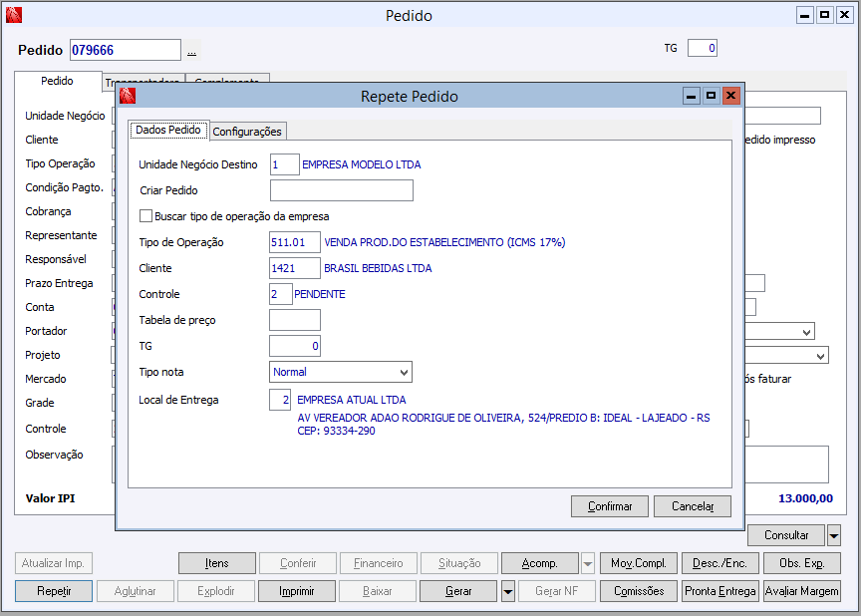Click the red app icon in Repete Pedido title bar

coord(128,96)
